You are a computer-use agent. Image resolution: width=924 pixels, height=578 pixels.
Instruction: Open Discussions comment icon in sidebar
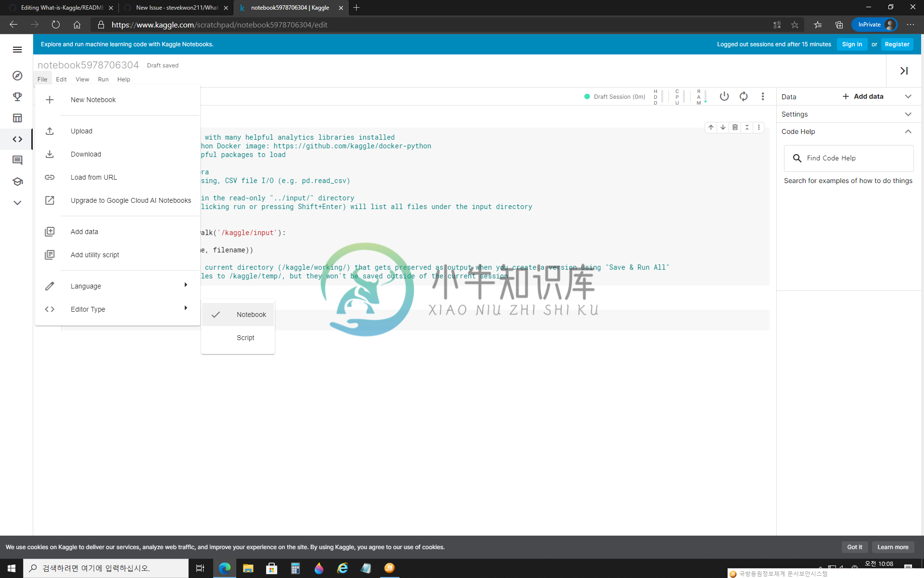tap(17, 160)
